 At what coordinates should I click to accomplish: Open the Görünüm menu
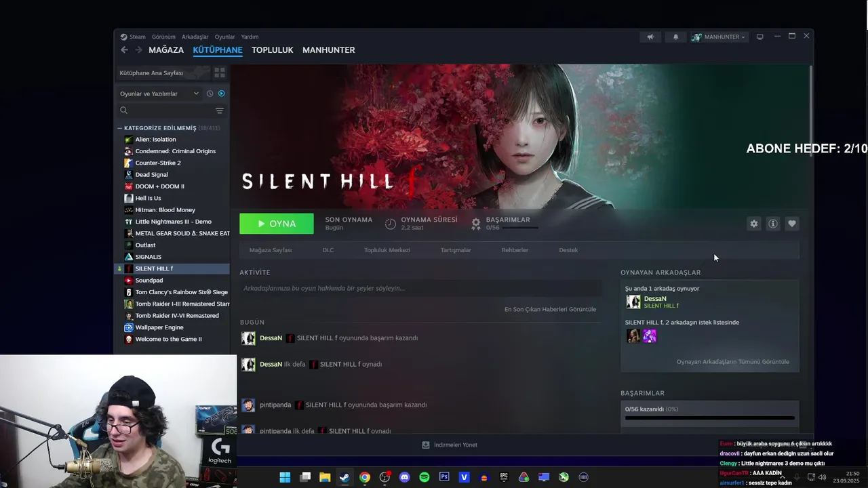point(163,37)
